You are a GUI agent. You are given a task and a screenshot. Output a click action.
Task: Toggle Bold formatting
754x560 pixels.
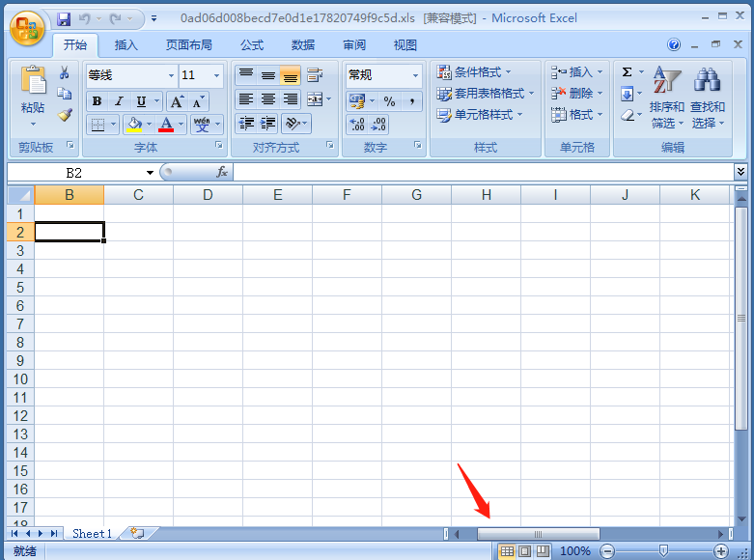pos(98,101)
